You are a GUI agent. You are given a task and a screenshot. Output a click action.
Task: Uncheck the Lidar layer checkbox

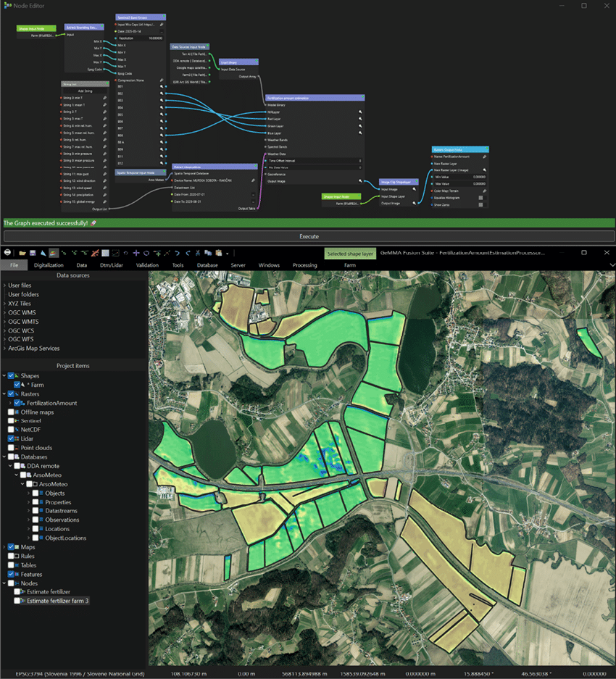click(x=11, y=438)
